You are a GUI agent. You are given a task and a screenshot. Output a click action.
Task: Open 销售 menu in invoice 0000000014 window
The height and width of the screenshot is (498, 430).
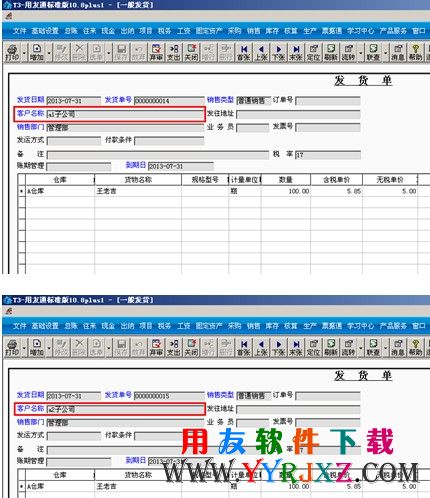(x=253, y=31)
